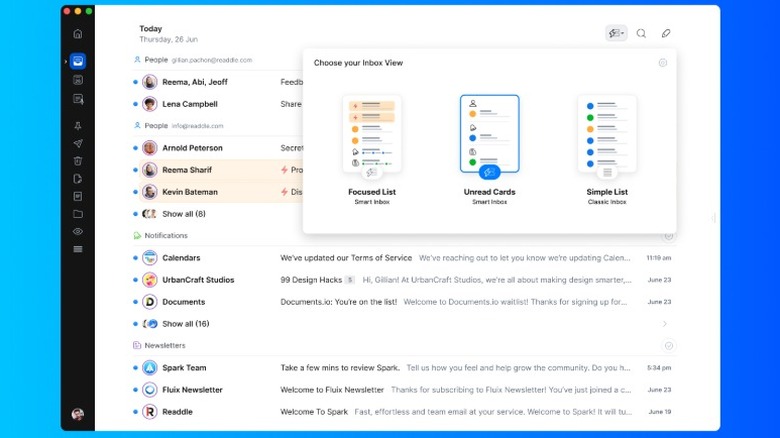Open Sent mail paper-plane sidebar icon

coord(78,143)
